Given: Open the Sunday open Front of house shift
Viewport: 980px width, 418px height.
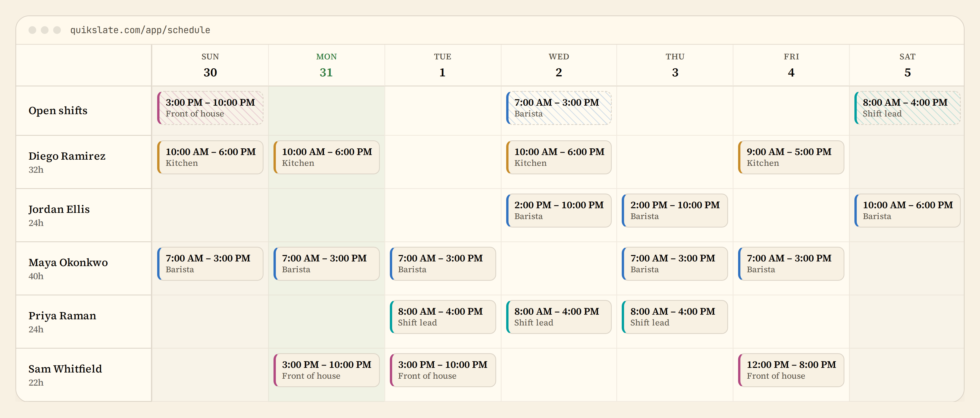Looking at the screenshot, I should click(210, 108).
